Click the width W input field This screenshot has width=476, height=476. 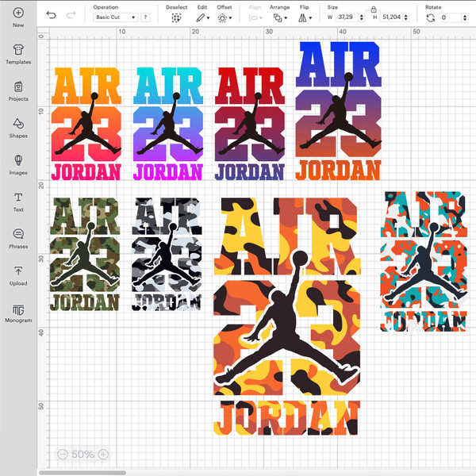(347, 17)
